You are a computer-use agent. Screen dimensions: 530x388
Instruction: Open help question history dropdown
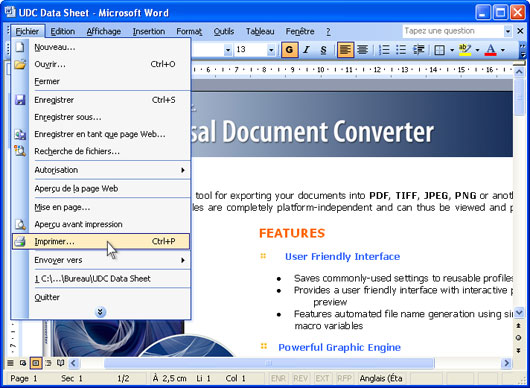[x=508, y=31]
